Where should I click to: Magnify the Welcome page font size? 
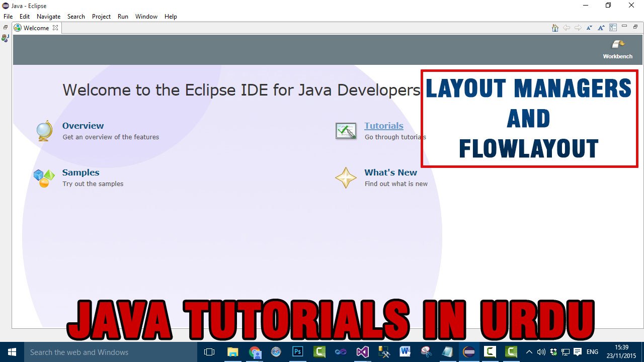[x=601, y=28]
